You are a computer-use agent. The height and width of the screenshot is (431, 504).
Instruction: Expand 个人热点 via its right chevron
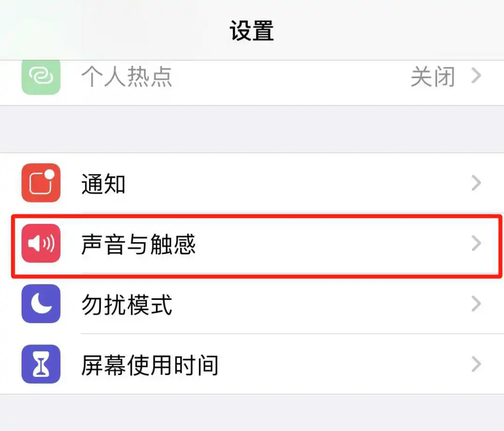click(476, 76)
